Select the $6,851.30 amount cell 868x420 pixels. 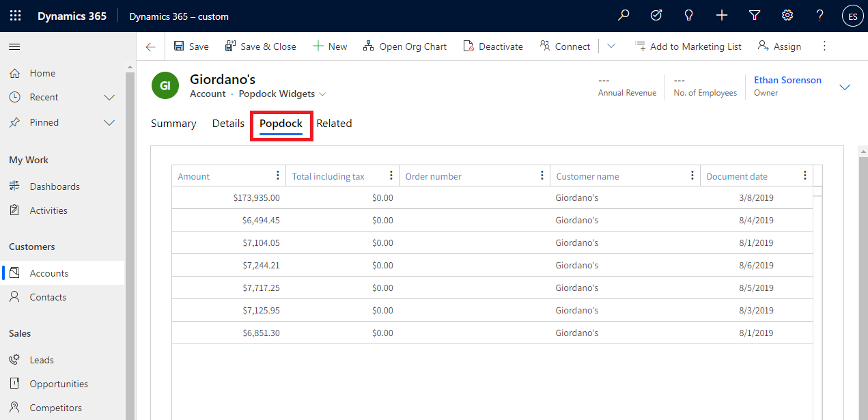[229, 333]
